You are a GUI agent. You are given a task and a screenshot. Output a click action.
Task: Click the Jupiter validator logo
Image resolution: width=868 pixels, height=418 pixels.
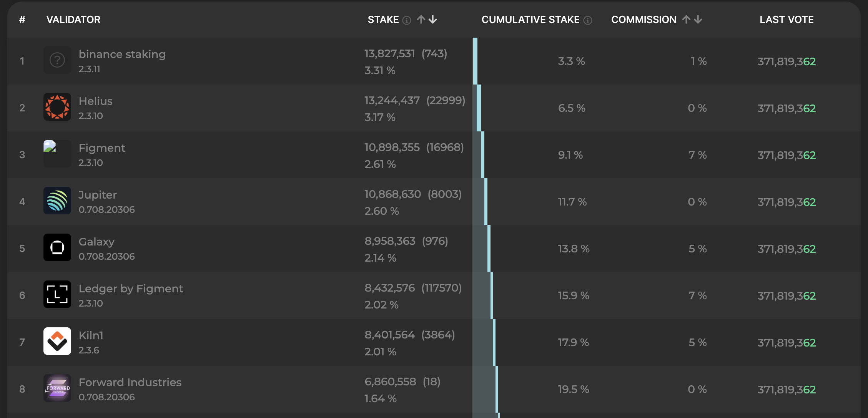pyautogui.click(x=57, y=201)
